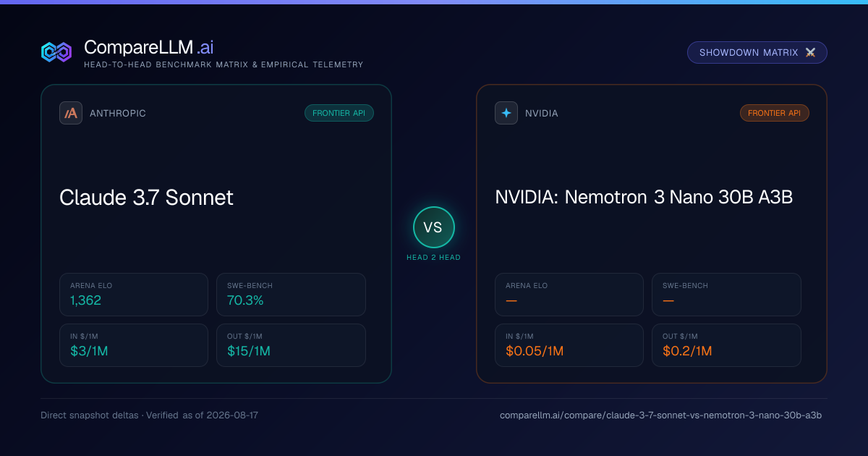Click the $0.05/1M input price tile
This screenshot has height=456, width=868.
tap(569, 345)
